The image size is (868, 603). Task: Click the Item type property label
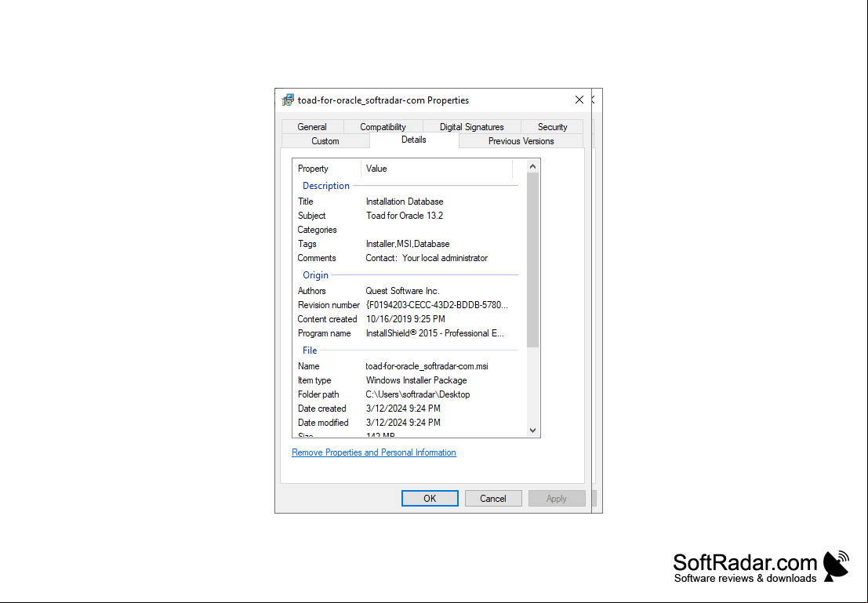coord(314,380)
